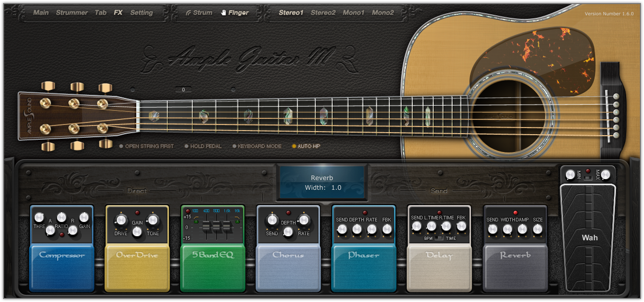644x302 pixels.
Task: Toggle the Compressor power LED
Action: (61, 235)
